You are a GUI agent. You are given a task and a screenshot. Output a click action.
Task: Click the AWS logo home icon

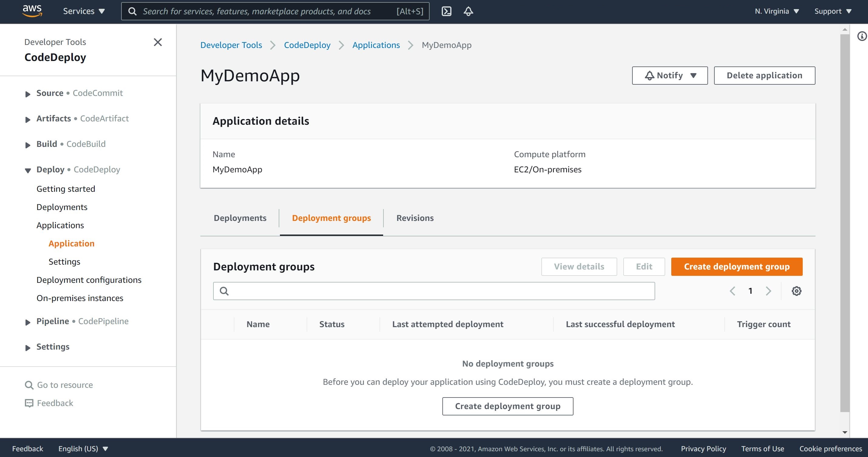(x=32, y=11)
